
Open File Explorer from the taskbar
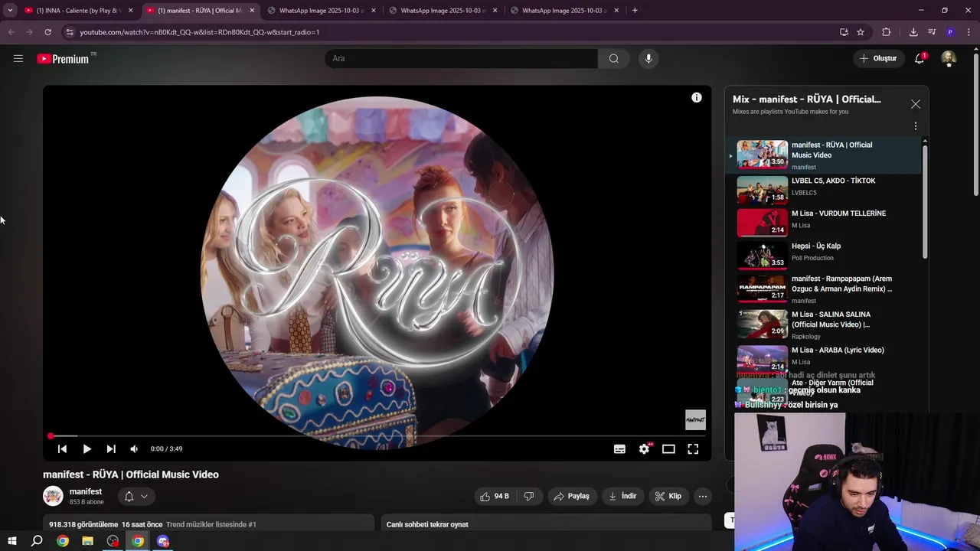click(87, 541)
